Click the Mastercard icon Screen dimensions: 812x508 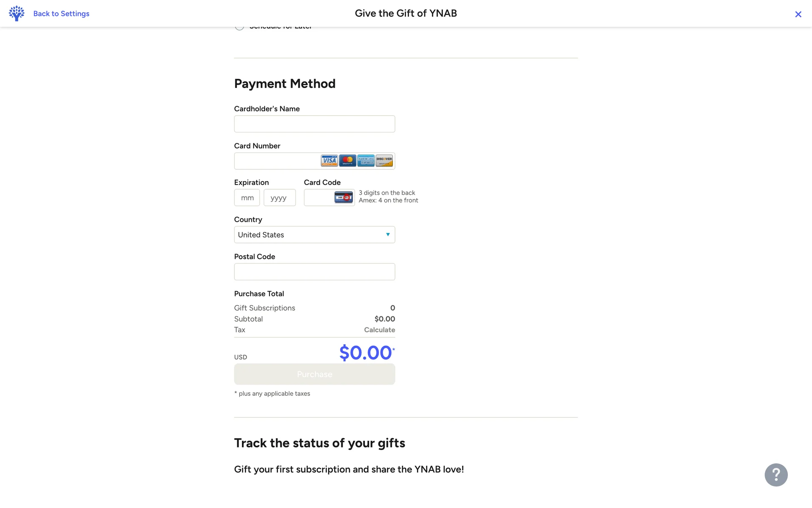[348, 161]
